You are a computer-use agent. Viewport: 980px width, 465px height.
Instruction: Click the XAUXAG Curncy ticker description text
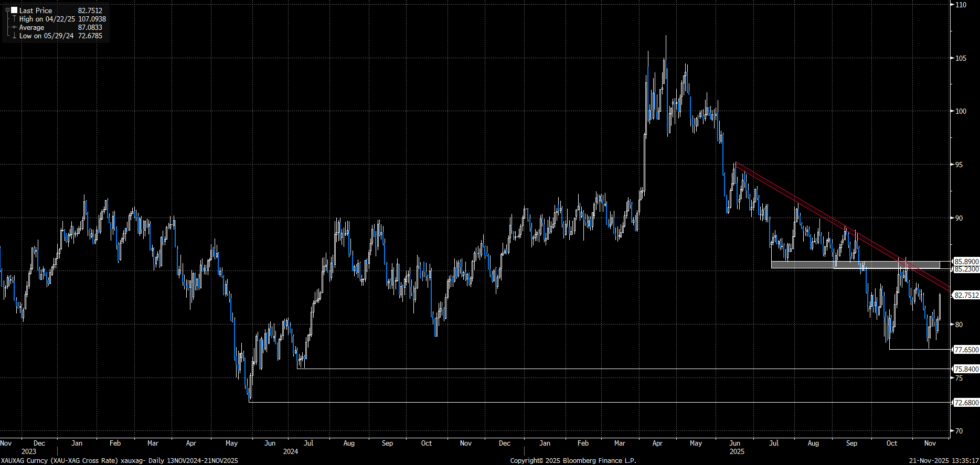pyautogui.click(x=119, y=460)
